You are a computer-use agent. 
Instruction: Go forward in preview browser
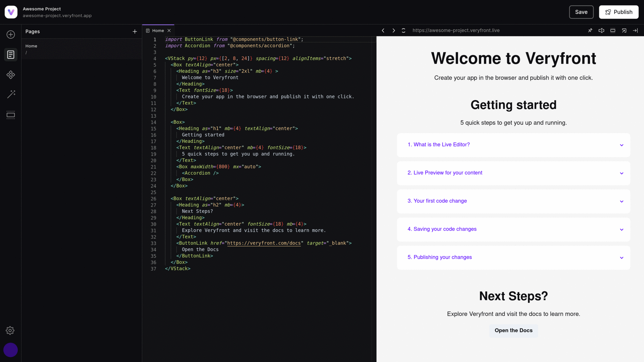394,31
